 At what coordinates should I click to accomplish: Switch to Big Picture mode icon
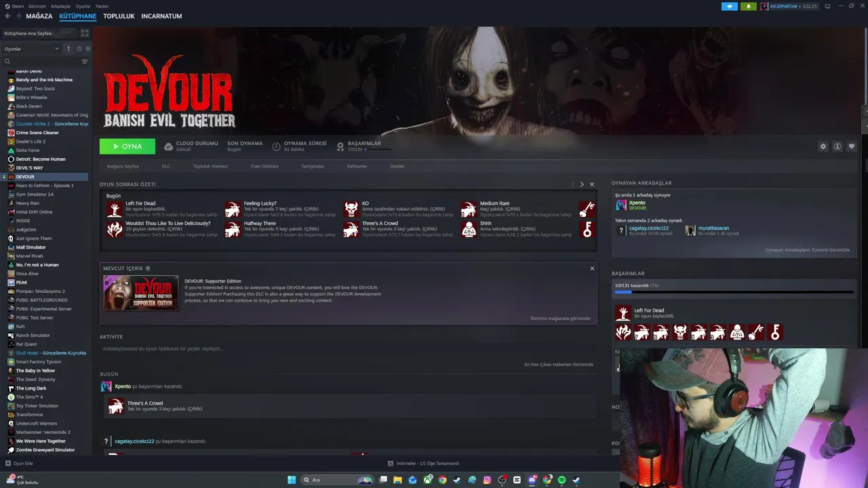(827, 6)
